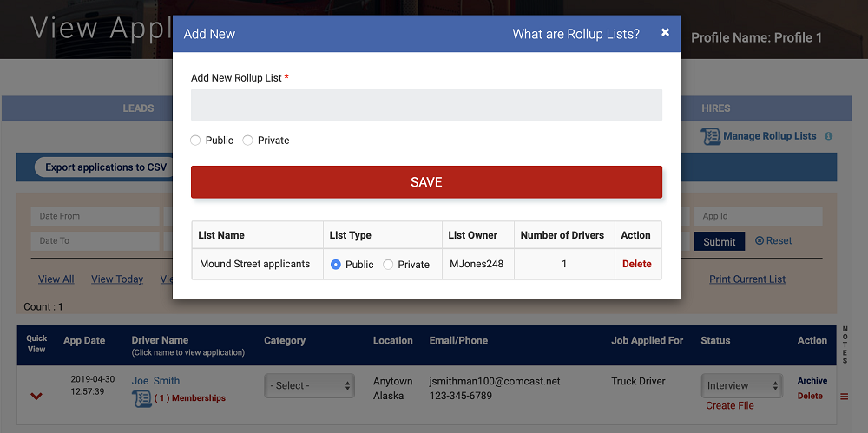Close the Add New dialog

pyautogui.click(x=666, y=33)
